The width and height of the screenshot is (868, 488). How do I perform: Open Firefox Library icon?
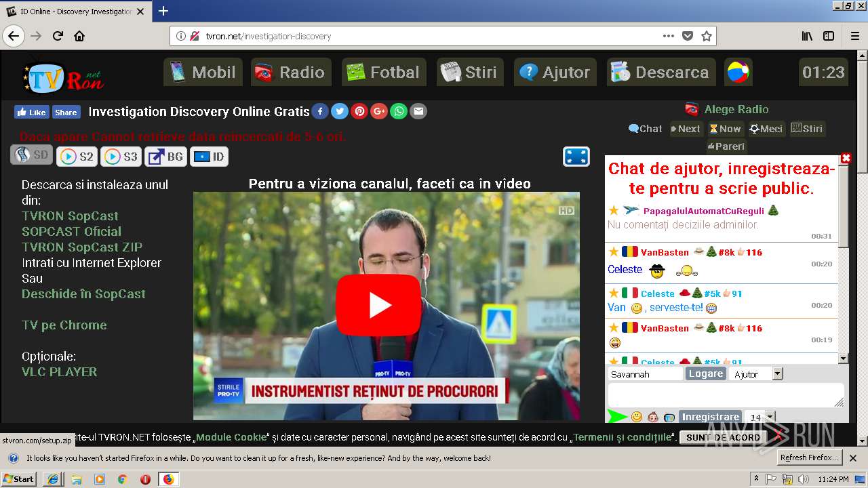(807, 36)
